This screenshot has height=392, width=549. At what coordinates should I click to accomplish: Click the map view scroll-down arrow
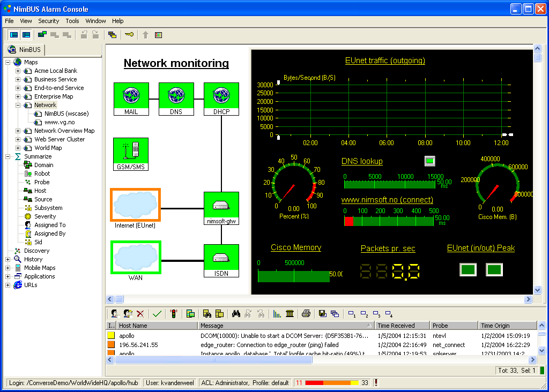click(x=537, y=290)
